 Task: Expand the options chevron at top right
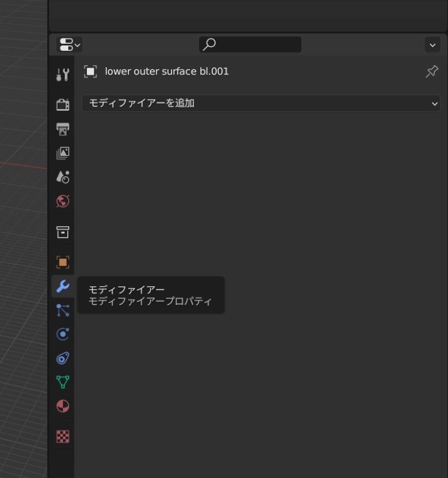coord(432,45)
